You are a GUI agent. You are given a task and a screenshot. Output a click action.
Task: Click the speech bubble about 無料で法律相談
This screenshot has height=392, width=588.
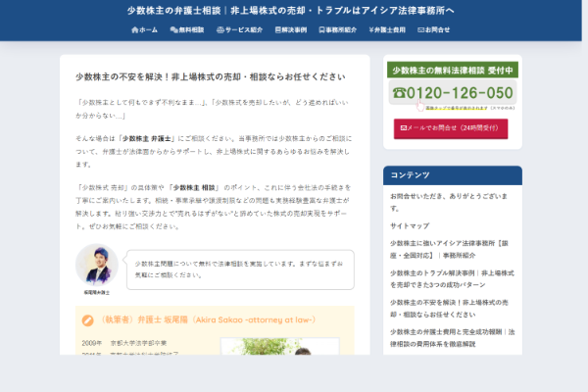[x=240, y=269]
